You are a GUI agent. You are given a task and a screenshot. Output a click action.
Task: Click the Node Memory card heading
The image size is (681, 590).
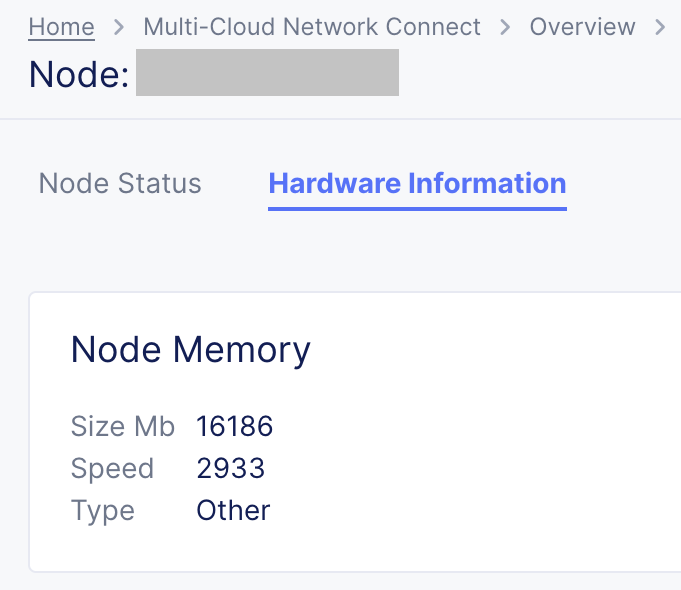[191, 350]
